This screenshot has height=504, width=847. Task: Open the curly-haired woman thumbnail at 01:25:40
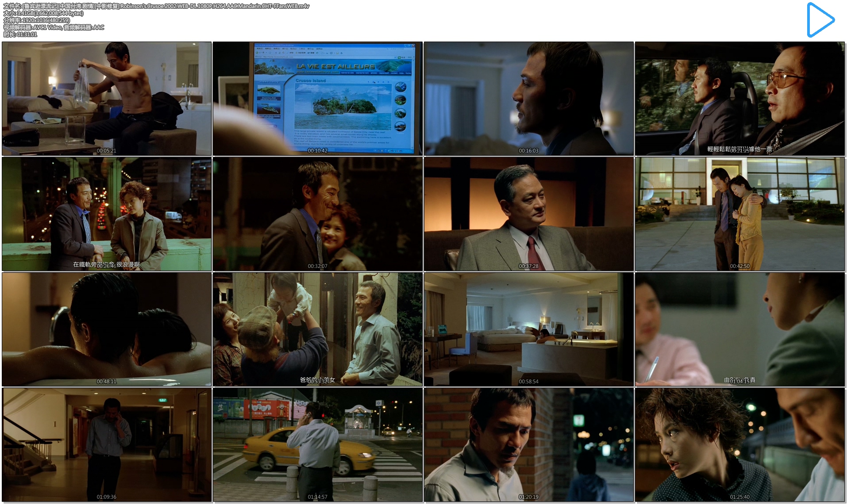click(x=740, y=445)
